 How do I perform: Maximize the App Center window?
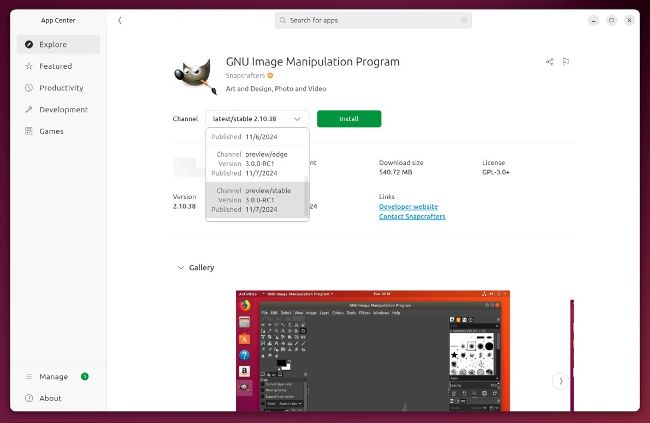611,20
